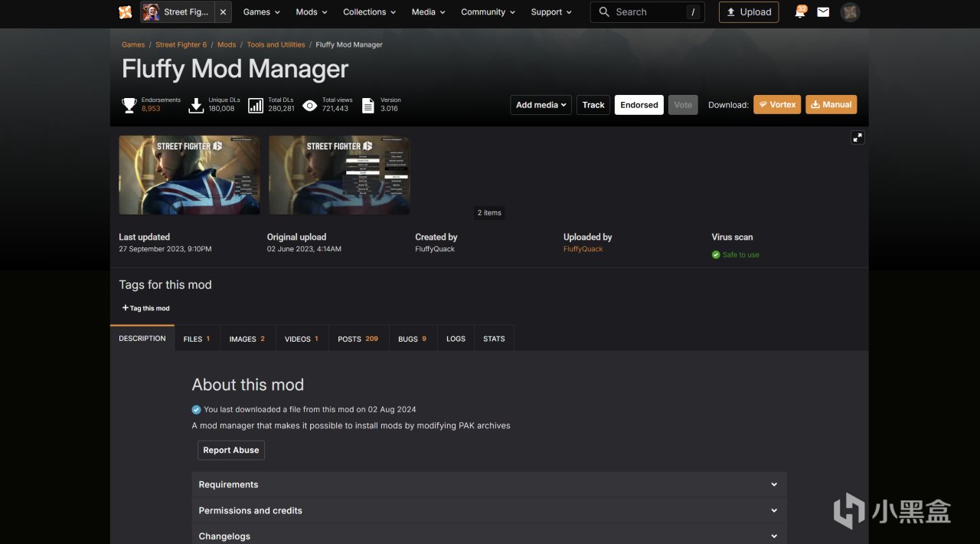Open the user avatar menu
The height and width of the screenshot is (544, 980).
coord(850,12)
